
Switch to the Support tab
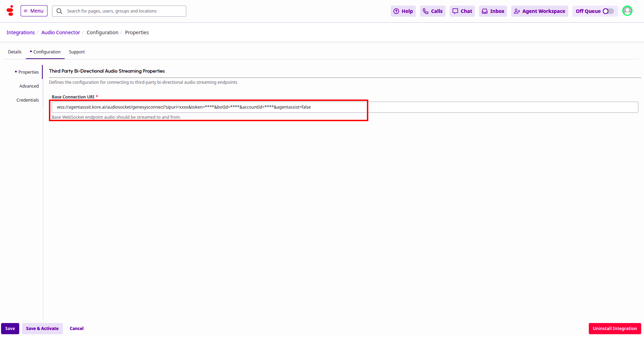pyautogui.click(x=77, y=52)
